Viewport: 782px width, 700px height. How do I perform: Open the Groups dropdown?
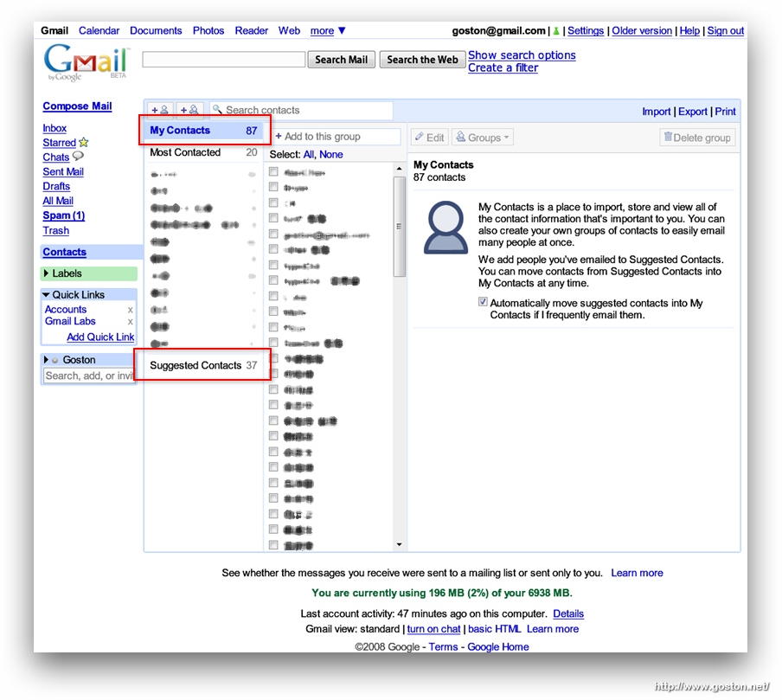(484, 138)
